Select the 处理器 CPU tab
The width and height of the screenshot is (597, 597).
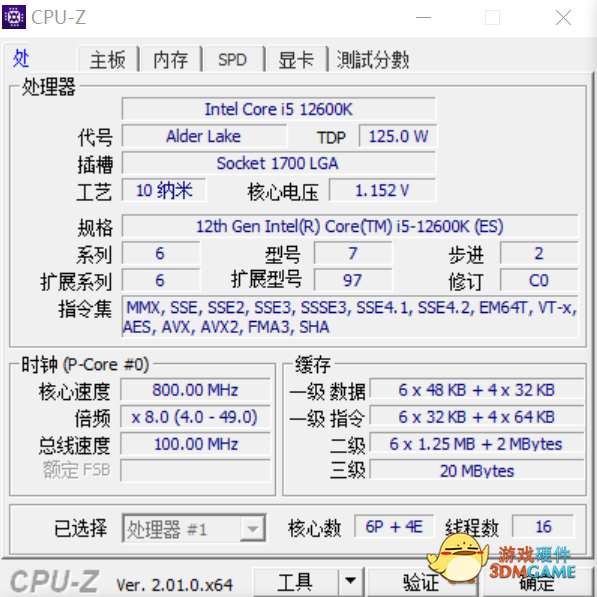click(x=21, y=58)
